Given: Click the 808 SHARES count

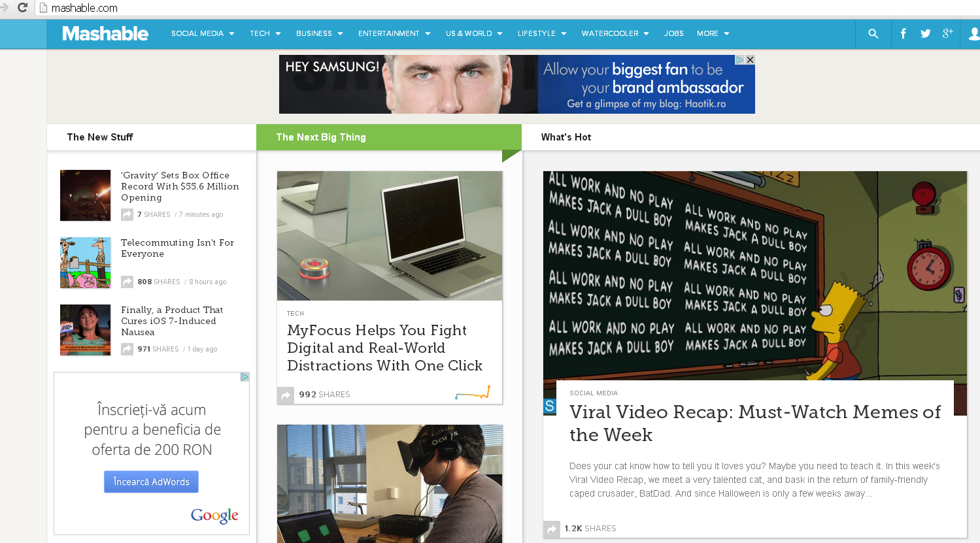Looking at the screenshot, I should coord(159,282).
